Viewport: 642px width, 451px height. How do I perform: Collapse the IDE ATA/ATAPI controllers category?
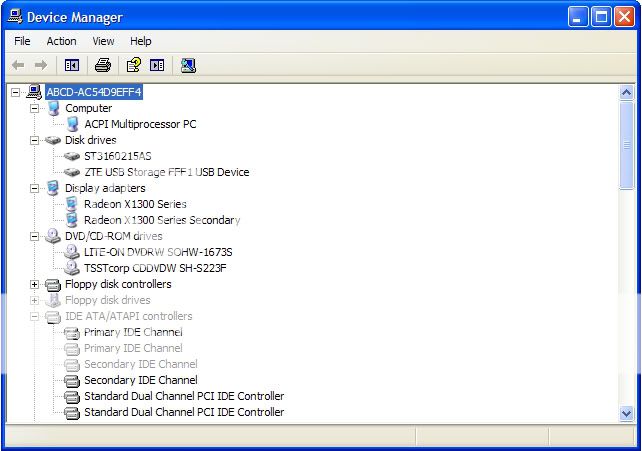click(x=35, y=316)
